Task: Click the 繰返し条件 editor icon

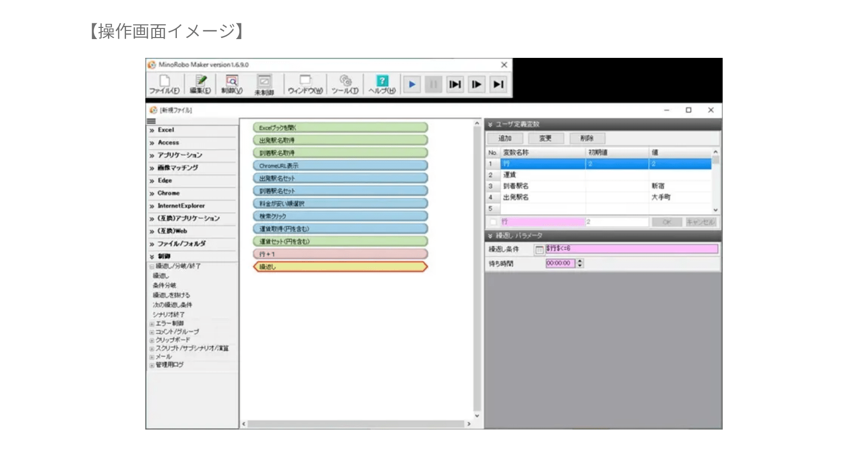Action: click(x=539, y=249)
